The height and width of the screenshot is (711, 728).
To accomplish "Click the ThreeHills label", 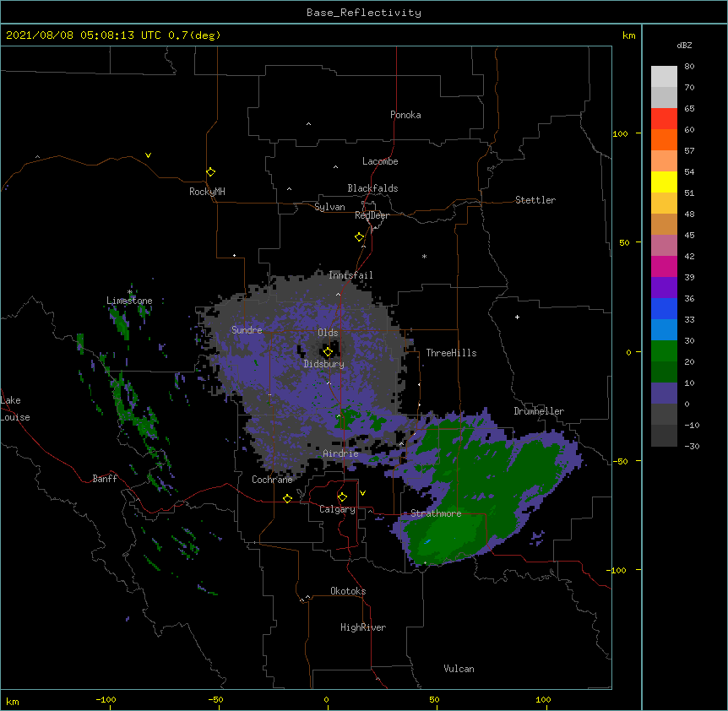I will coord(451,353).
